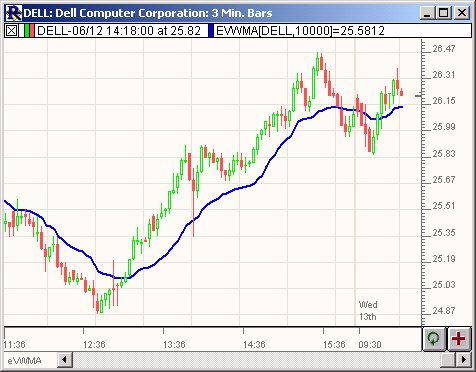Click the green refresh chart button
This screenshot has width=476, height=372.
434,339
